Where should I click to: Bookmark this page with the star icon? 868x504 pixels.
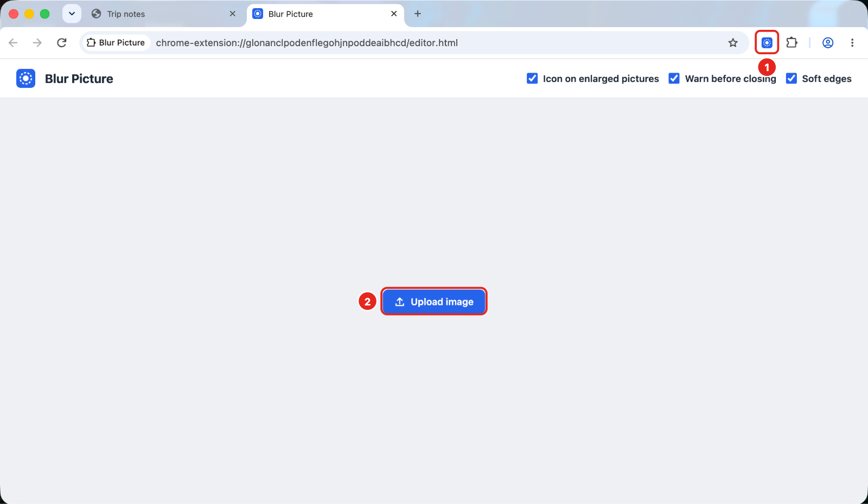(733, 43)
